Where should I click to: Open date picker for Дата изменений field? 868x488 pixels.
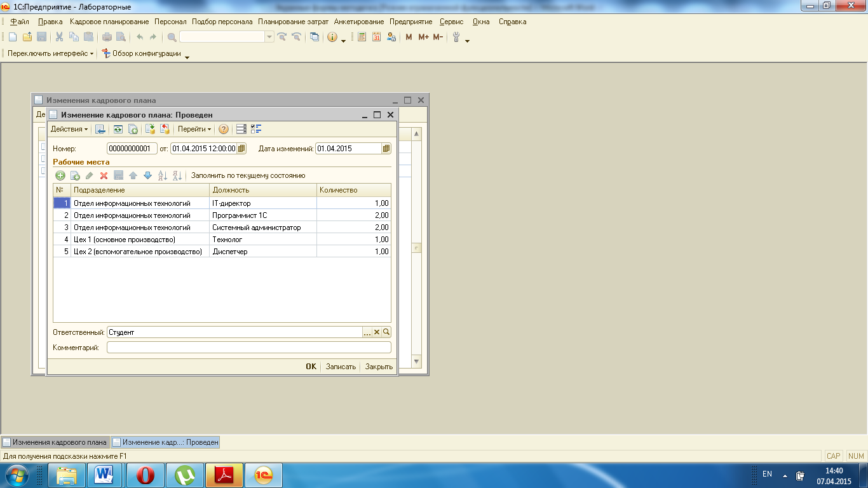coord(386,149)
